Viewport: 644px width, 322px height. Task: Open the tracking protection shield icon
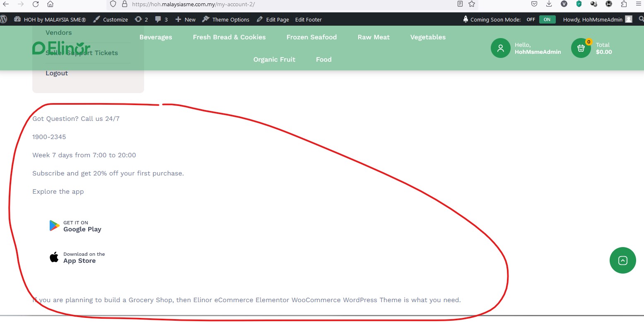[x=113, y=4]
